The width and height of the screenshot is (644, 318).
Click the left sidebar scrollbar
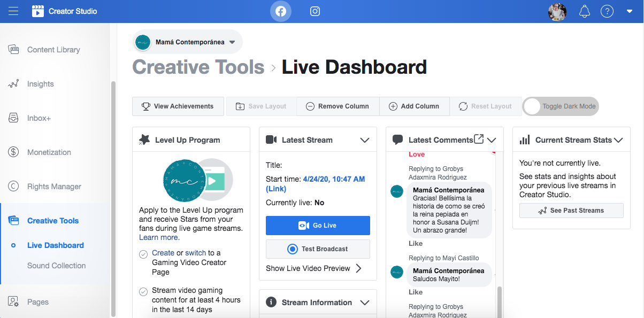coord(113,198)
